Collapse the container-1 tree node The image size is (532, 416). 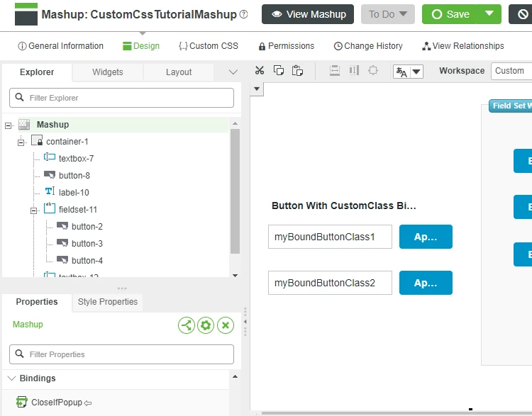click(21, 142)
